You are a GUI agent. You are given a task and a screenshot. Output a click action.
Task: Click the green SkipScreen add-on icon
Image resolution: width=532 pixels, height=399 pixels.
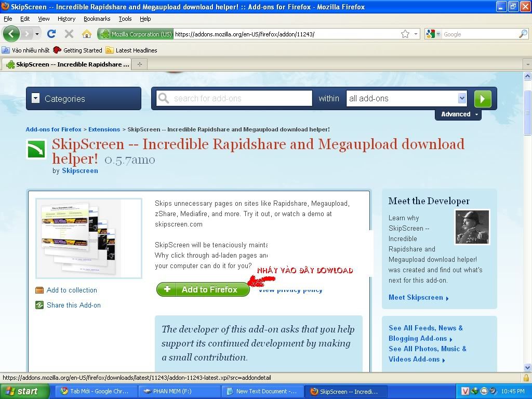click(x=37, y=149)
